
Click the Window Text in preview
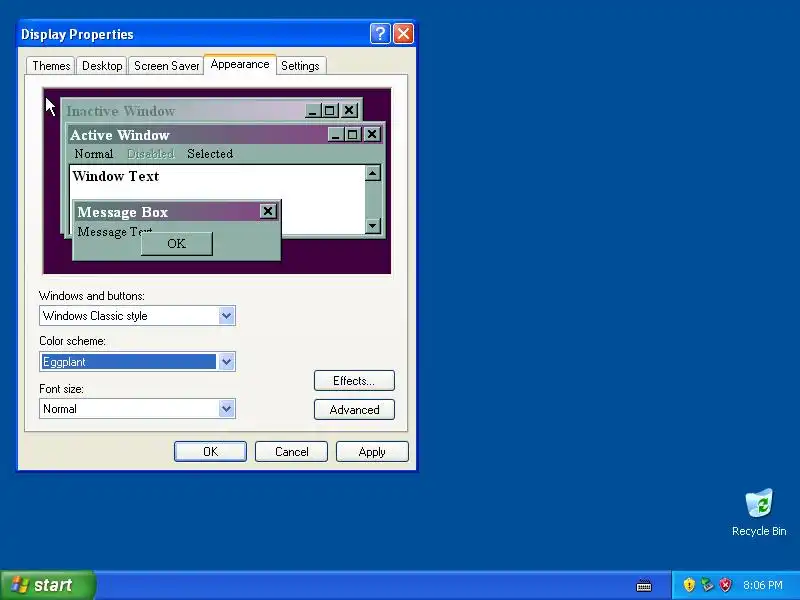point(116,176)
